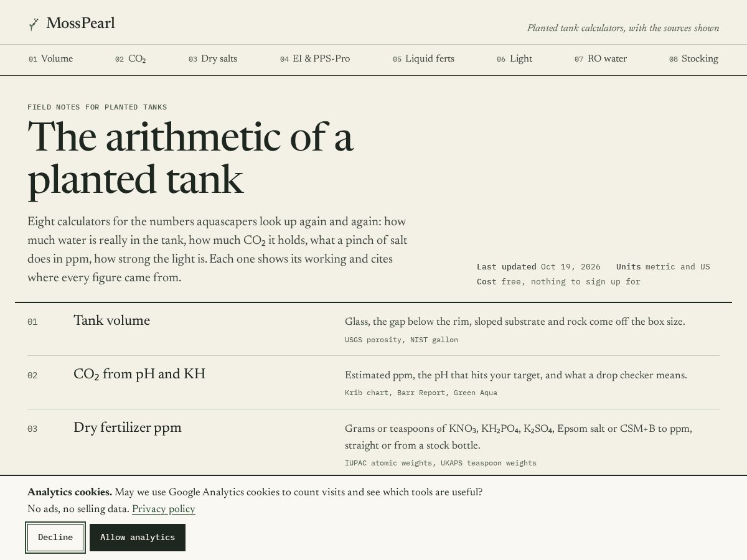
Task: Go to 07 RO water calculator
Action: point(601,59)
